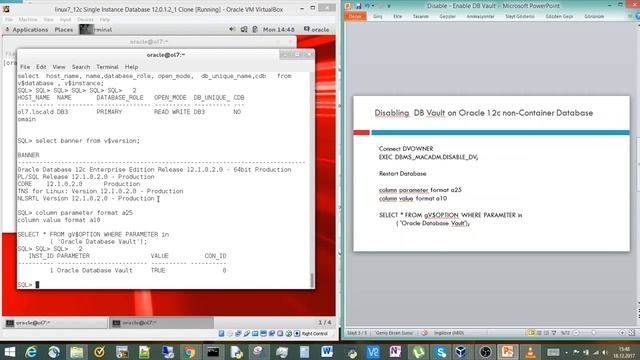Click the Undo icon in PowerPoint's title bar
Viewport: 640px width, 360px height.
pyautogui.click(x=367, y=6)
